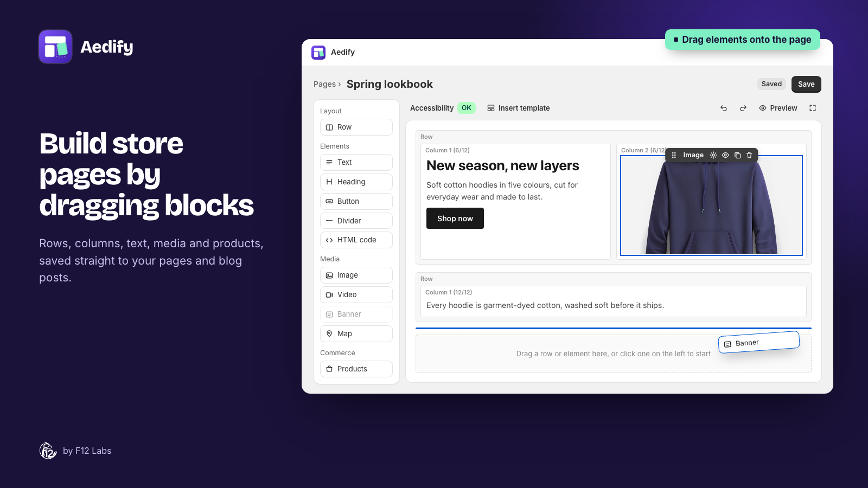This screenshot has height=488, width=868.
Task: Click the 'Spring lookbook' page title
Action: point(390,84)
